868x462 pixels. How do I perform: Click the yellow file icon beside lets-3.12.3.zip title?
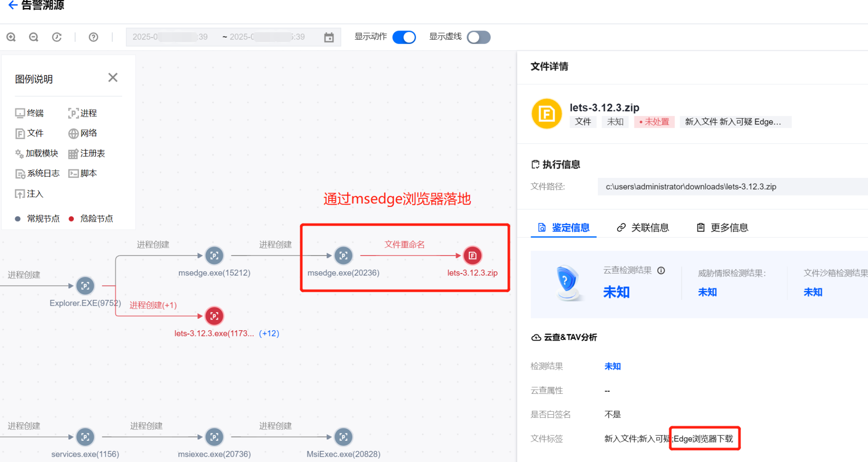(547, 114)
